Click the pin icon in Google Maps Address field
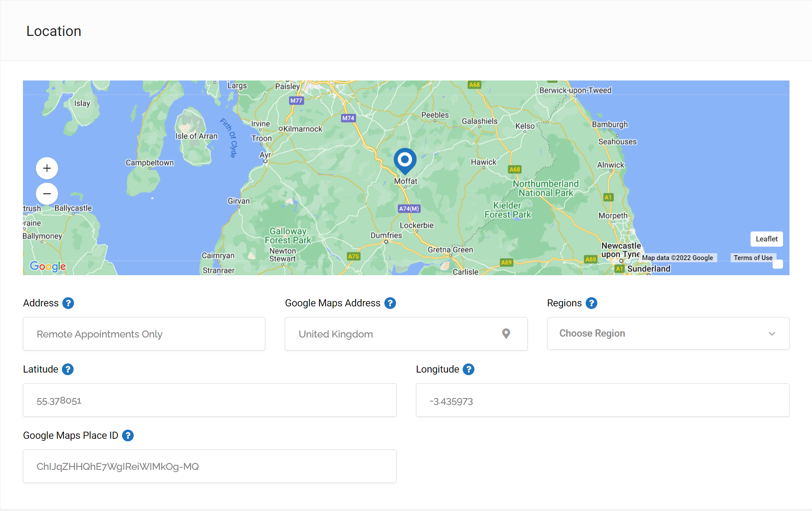Screen dimensions: 812x511 click(x=506, y=334)
